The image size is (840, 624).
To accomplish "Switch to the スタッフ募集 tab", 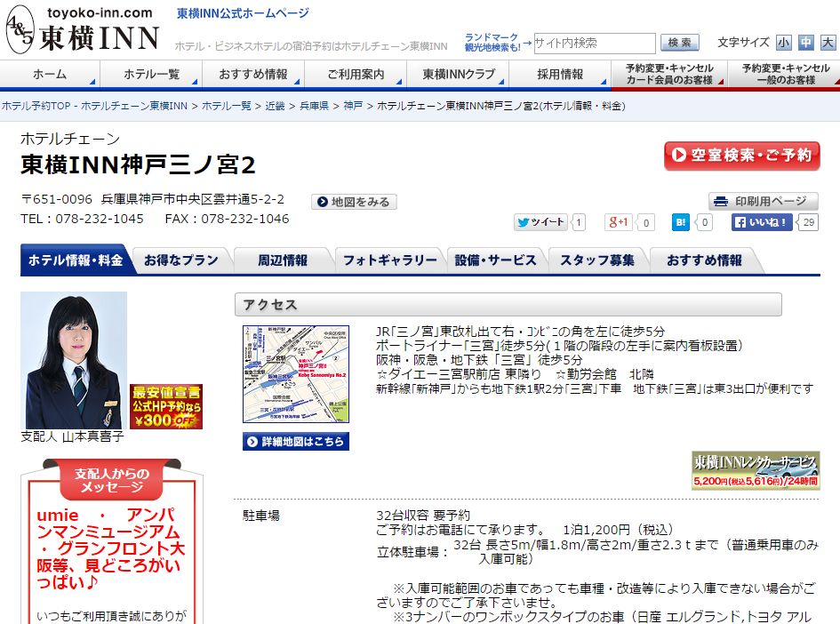I will click(x=597, y=260).
